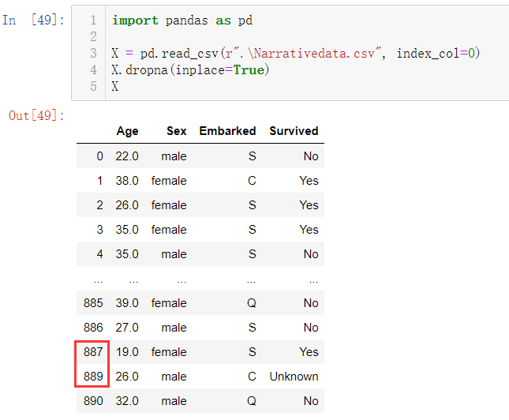Click the final 'X' code line
Image resolution: width=509 pixels, height=420 pixels.
(115, 86)
